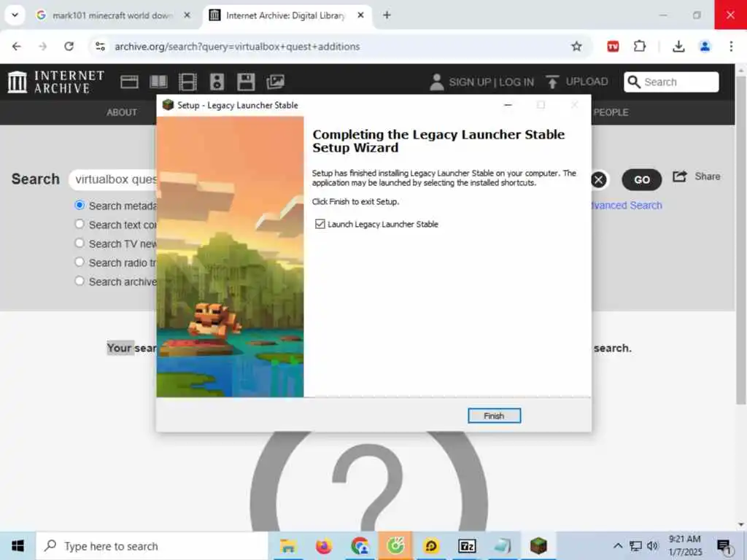Click the UPLOAD link
Image resolution: width=747 pixels, height=560 pixels.
[x=577, y=82]
